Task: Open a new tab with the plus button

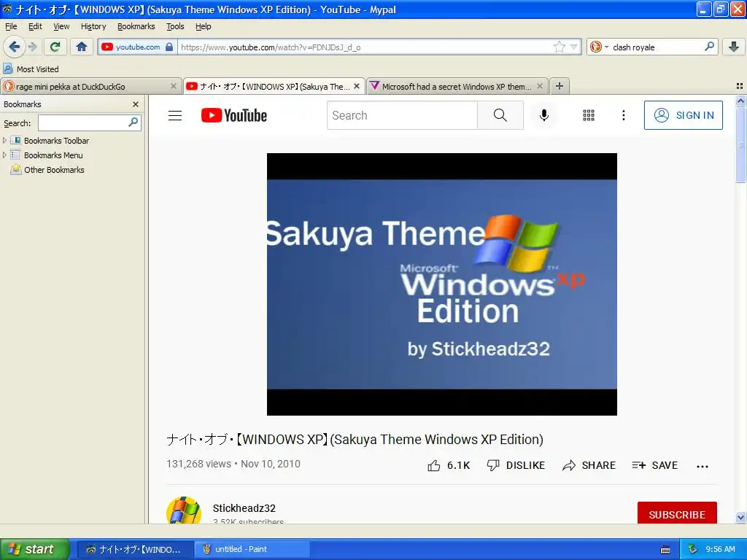Action: pos(560,86)
